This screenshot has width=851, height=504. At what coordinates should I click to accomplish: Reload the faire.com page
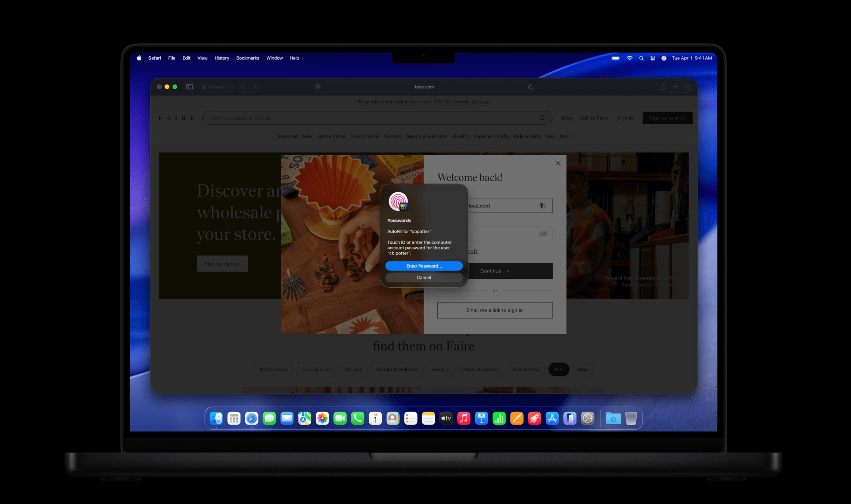[x=530, y=87]
